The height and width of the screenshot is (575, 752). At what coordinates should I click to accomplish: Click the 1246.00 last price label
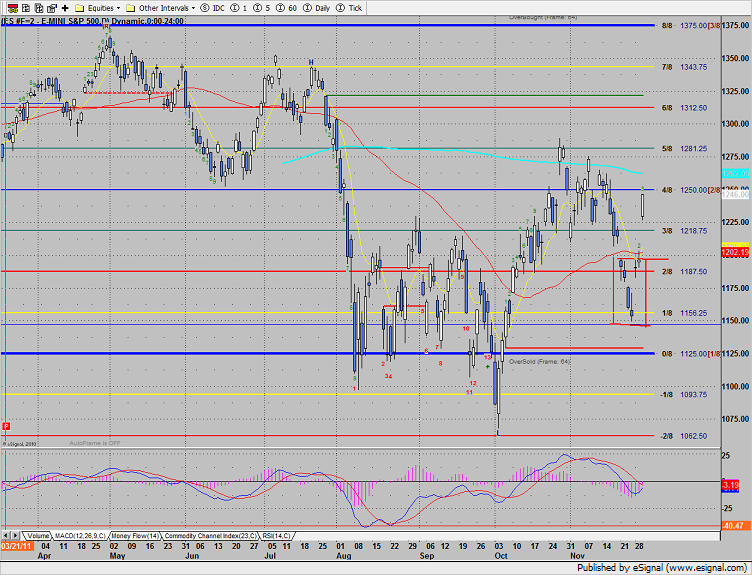735,194
